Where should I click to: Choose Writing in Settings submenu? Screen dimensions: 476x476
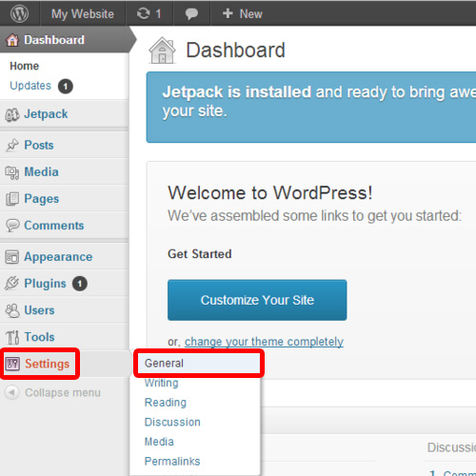[x=162, y=383]
